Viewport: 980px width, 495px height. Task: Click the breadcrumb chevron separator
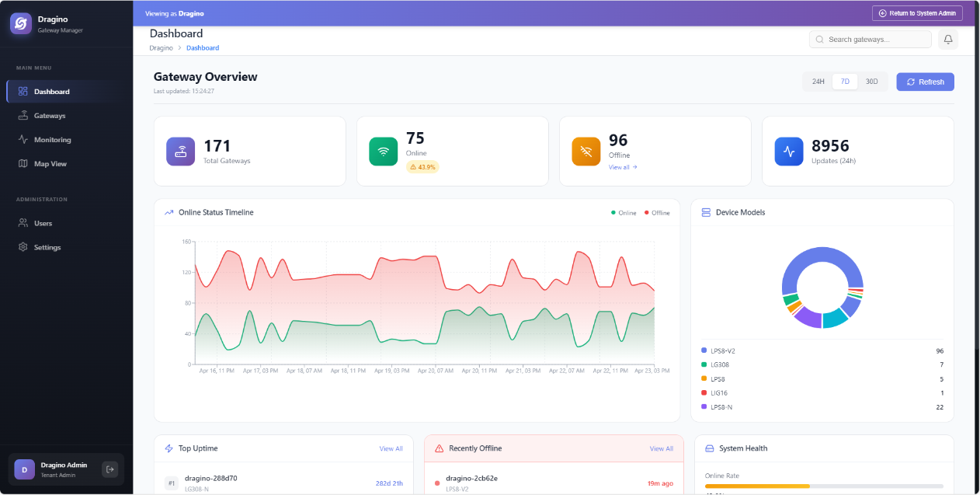(x=179, y=48)
